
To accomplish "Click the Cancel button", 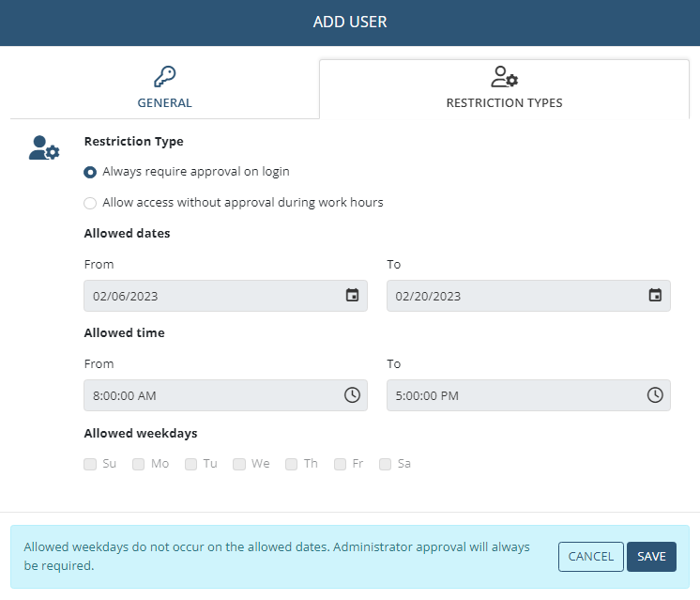I will [x=590, y=557].
